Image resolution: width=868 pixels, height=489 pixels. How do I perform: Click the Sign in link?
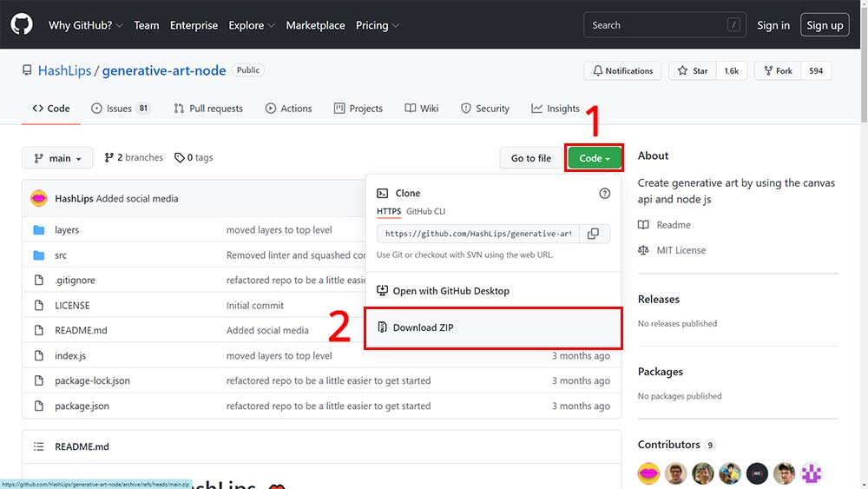(x=773, y=25)
